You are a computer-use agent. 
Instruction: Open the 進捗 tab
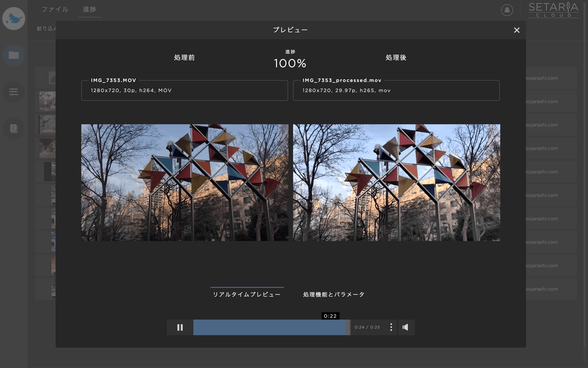pos(89,9)
